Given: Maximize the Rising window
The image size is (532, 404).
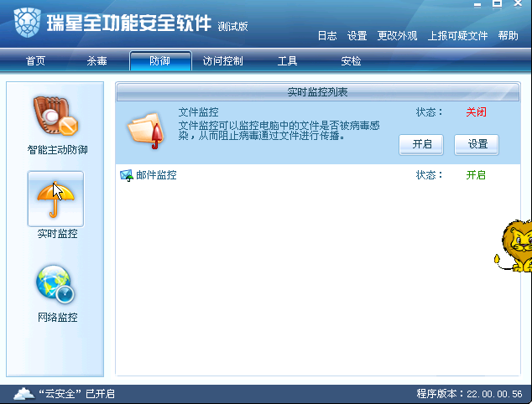Looking at the screenshot, I should pos(497,4).
